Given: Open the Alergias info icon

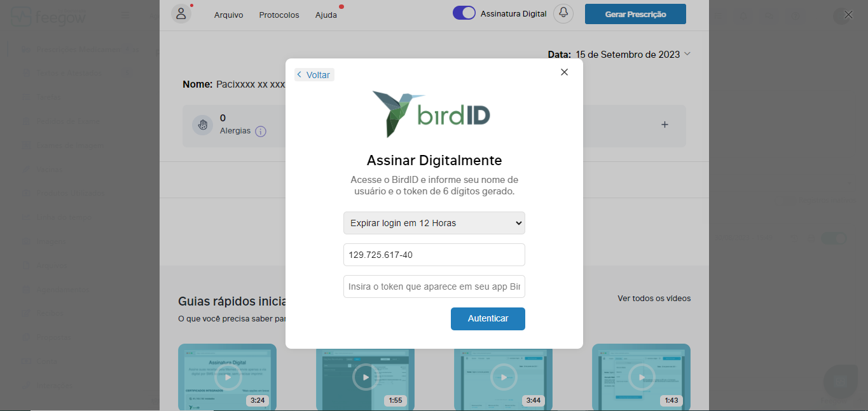Looking at the screenshot, I should 261,131.
